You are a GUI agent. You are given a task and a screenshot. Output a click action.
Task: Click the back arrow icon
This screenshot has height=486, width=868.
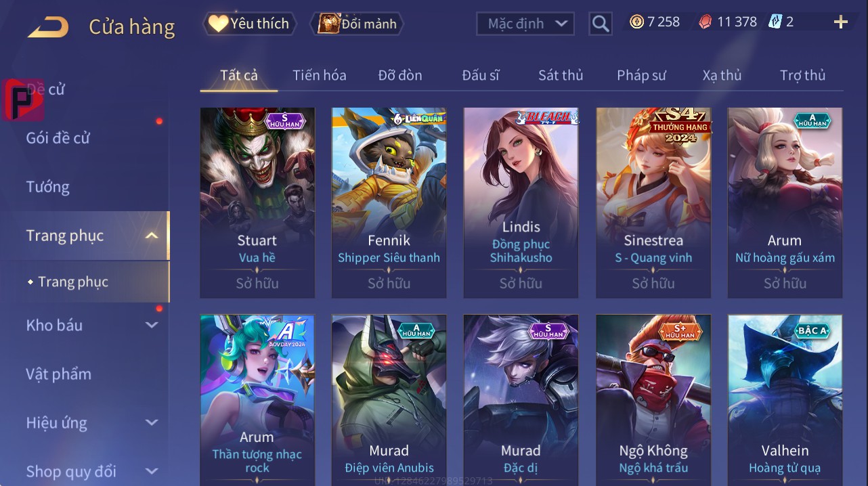click(48, 28)
